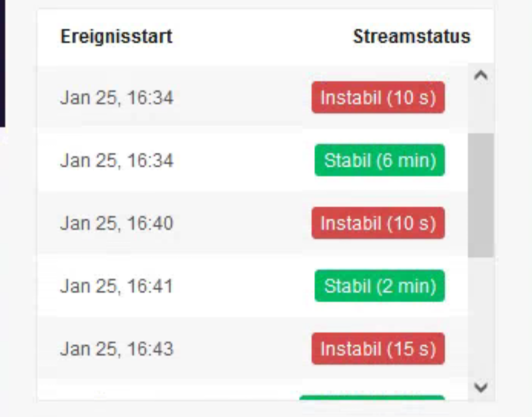
Task: Select the green Stabil (6 min) status badge
Action: tap(380, 160)
